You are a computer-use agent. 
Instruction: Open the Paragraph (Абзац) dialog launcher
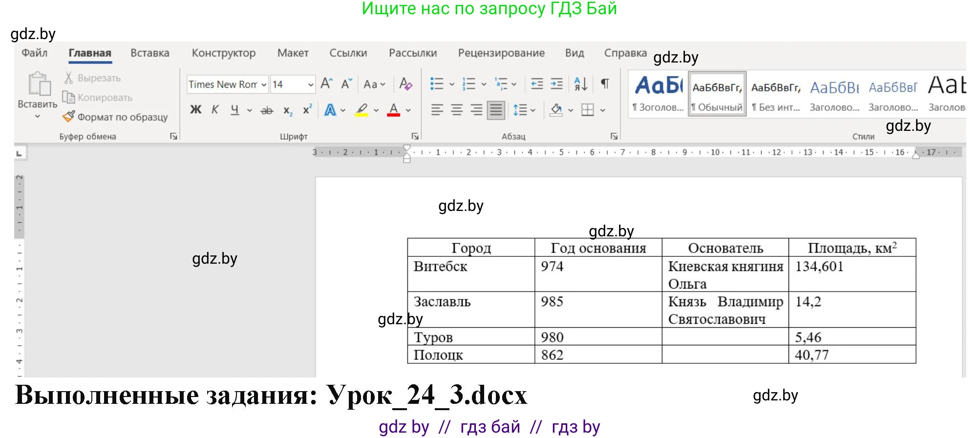pos(614,136)
